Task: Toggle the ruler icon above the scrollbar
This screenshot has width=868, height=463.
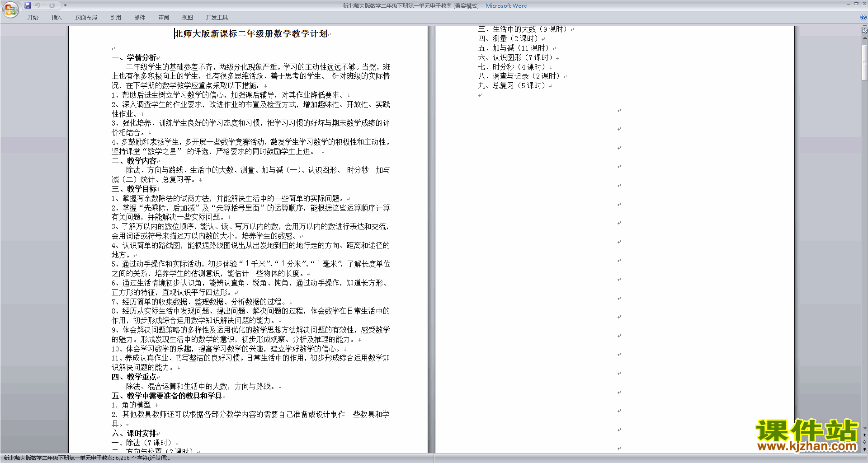Action: point(865,31)
